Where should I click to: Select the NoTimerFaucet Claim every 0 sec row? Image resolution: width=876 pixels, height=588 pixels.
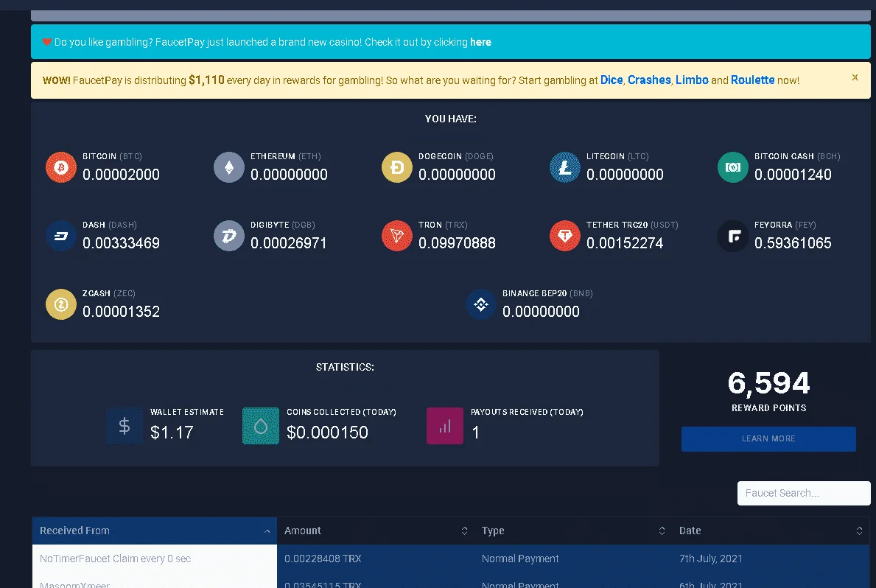[451, 559]
